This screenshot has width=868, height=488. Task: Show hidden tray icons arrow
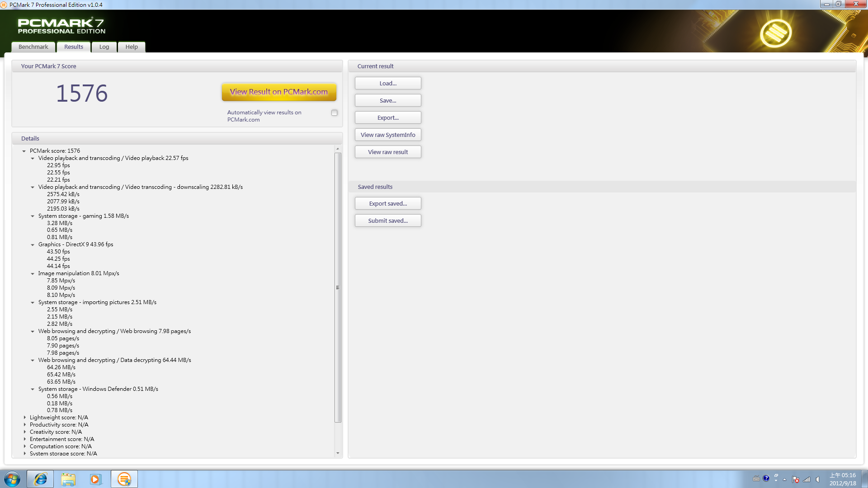pos(785,479)
